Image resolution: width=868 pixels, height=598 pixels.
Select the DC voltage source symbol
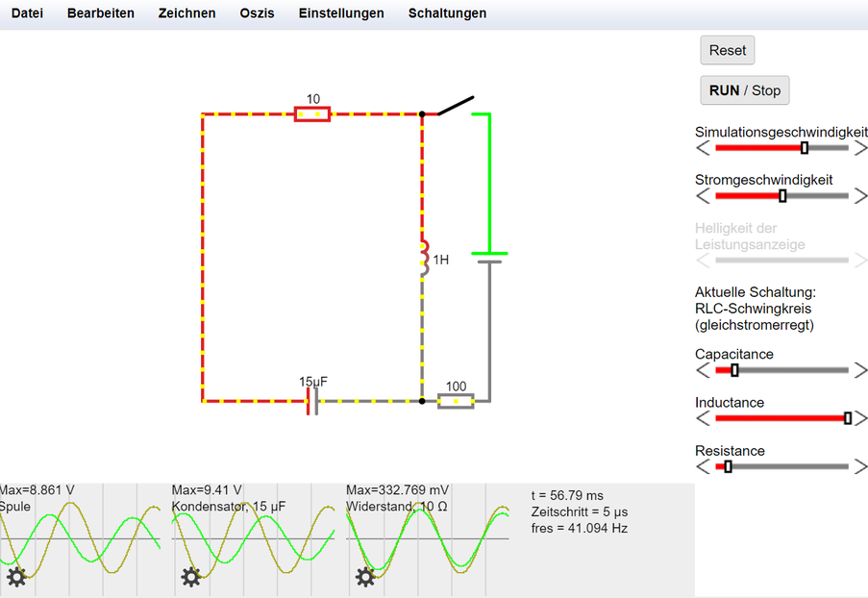click(x=489, y=258)
